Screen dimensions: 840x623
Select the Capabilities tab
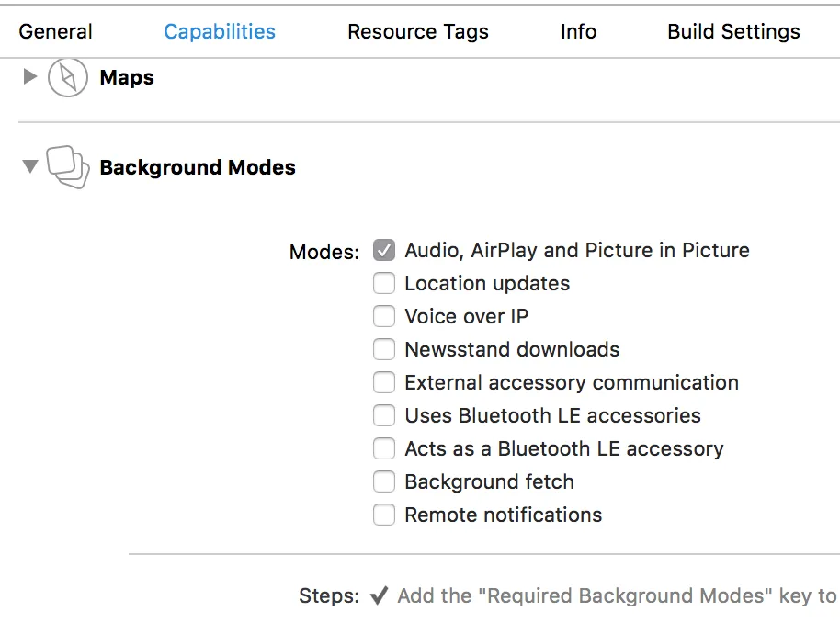point(220,31)
